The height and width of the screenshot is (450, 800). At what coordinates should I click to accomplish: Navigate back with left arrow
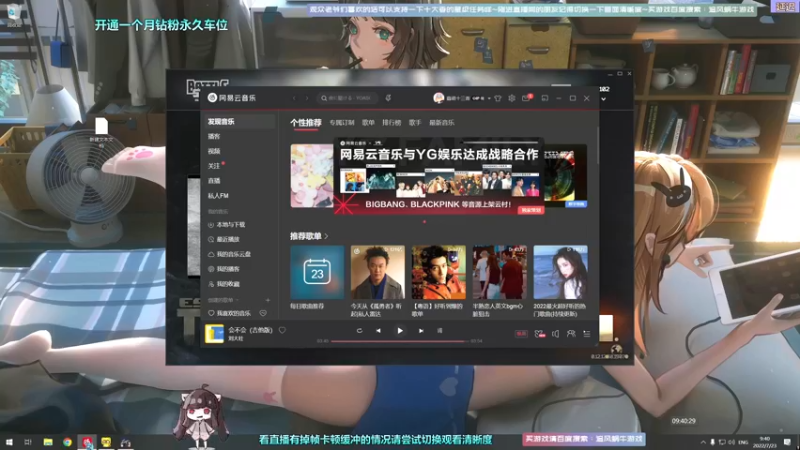pos(294,98)
